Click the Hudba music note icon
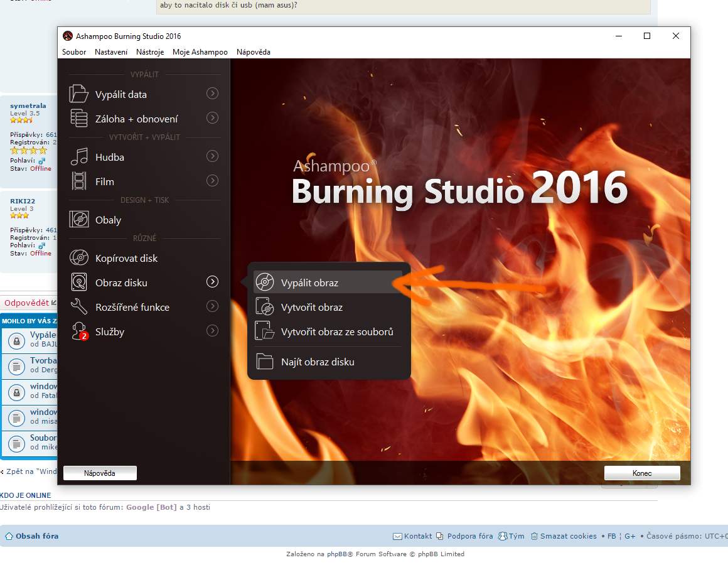Image resolution: width=728 pixels, height=570 pixels. click(79, 156)
